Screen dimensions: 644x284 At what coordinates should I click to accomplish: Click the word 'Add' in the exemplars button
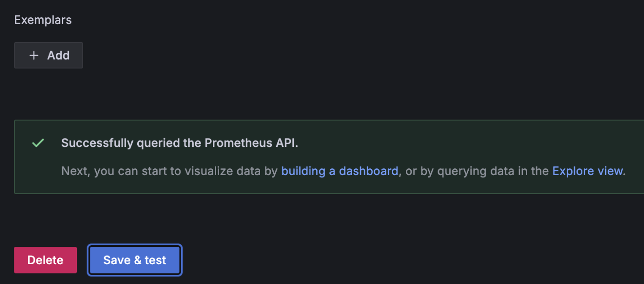click(58, 55)
